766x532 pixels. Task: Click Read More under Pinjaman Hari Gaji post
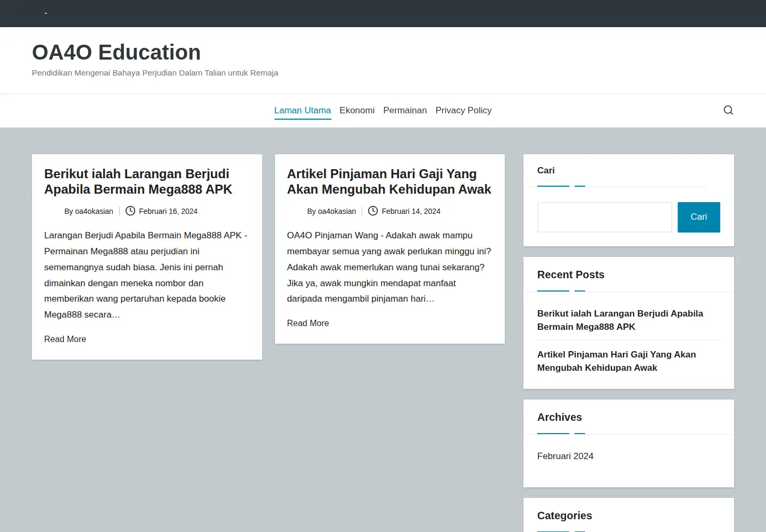(x=308, y=323)
